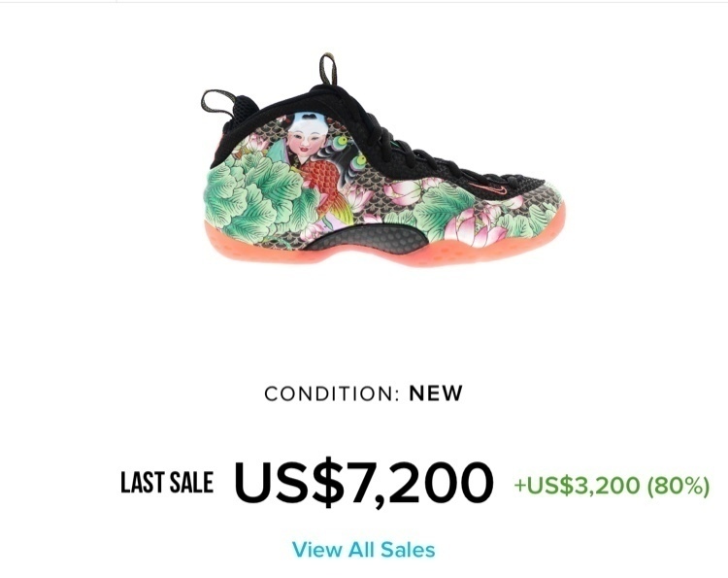Select the NEW condition value
Viewport: 728px width, 578px height.
436,393
